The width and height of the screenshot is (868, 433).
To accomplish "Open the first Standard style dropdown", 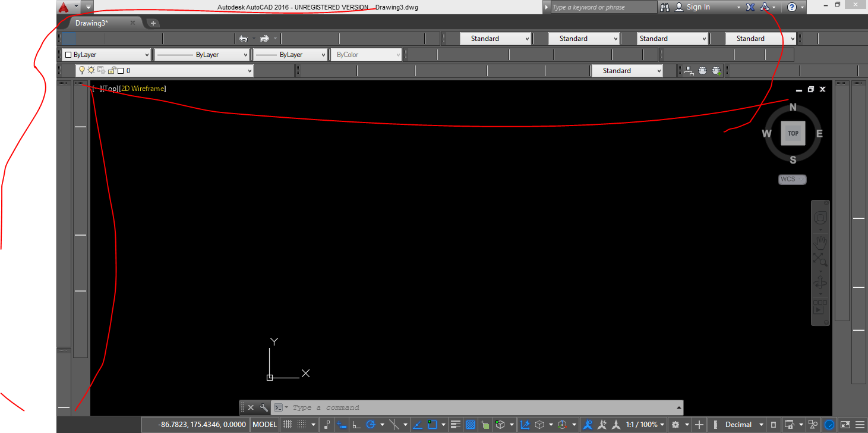I will click(495, 39).
